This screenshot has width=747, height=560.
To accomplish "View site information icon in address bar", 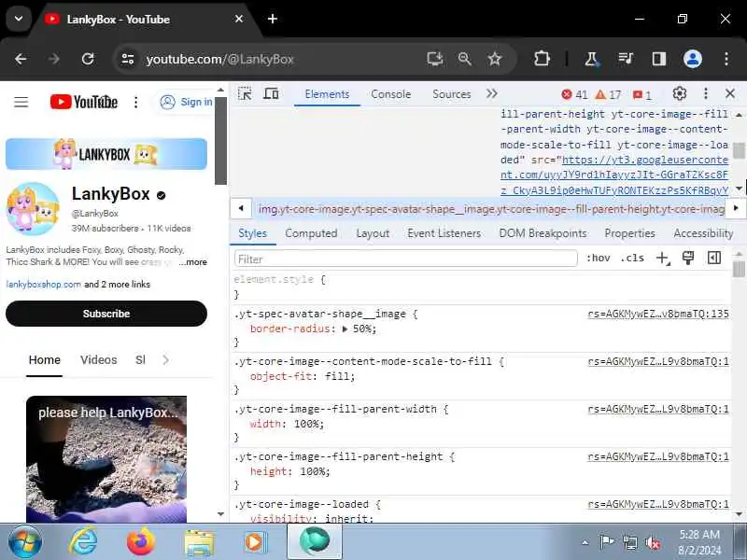I will (128, 59).
